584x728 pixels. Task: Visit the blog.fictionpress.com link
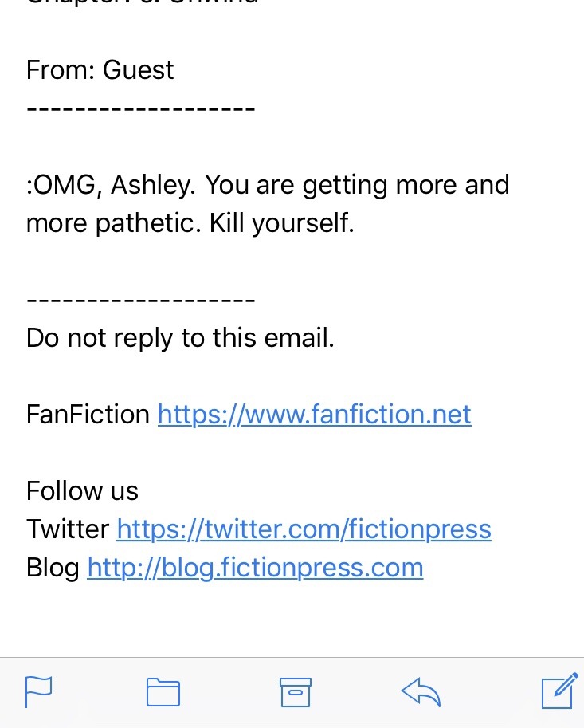pos(255,567)
